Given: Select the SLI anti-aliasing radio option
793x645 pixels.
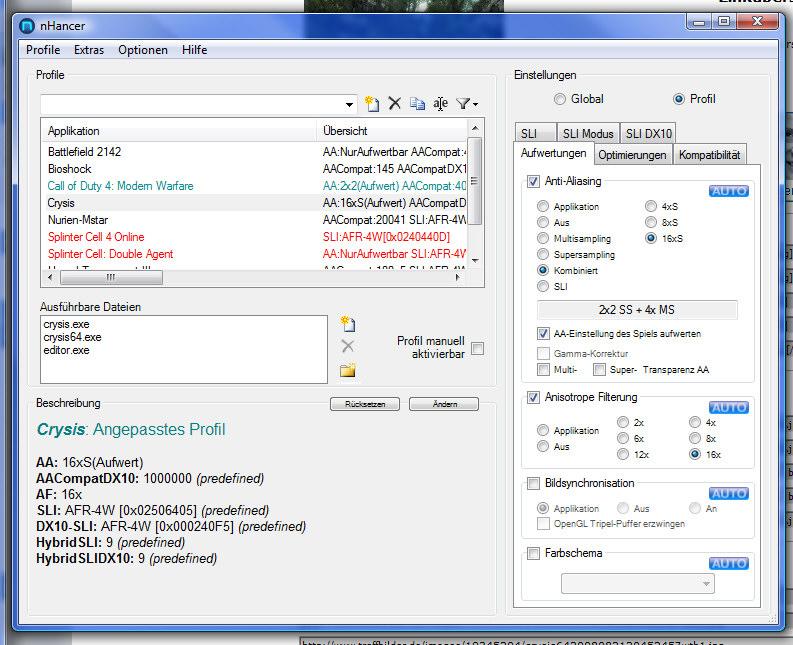Looking at the screenshot, I should [x=543, y=286].
